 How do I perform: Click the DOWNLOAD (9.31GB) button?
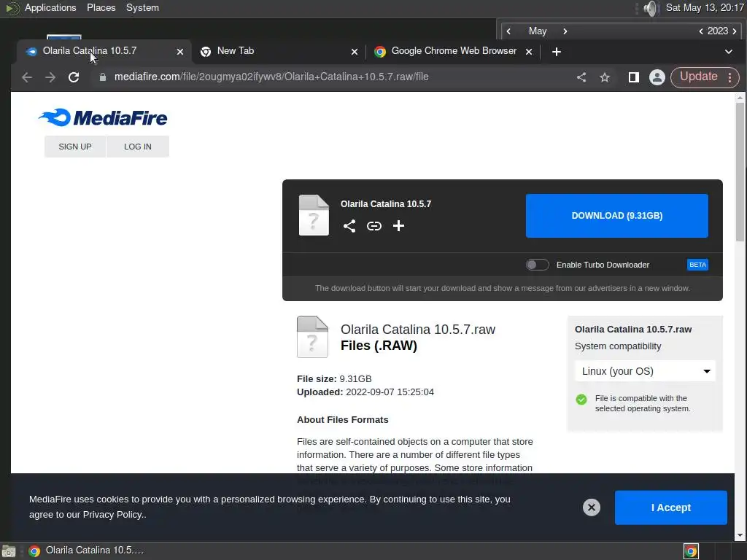(617, 216)
